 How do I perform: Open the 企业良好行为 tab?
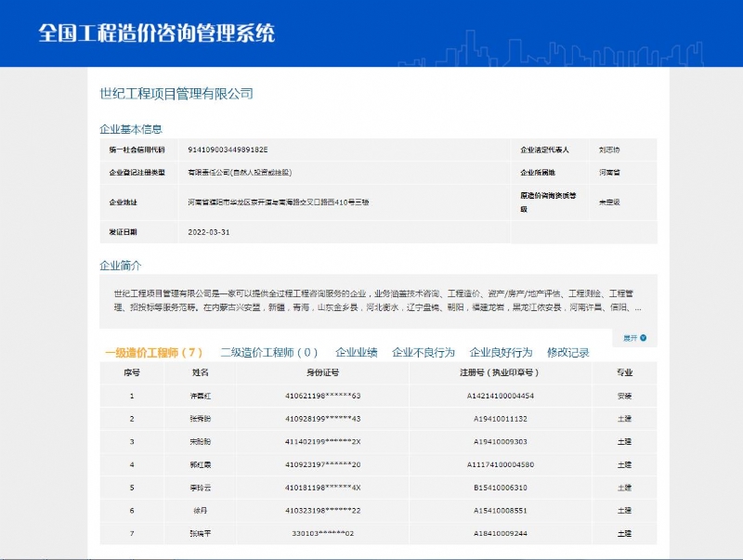[501, 353]
